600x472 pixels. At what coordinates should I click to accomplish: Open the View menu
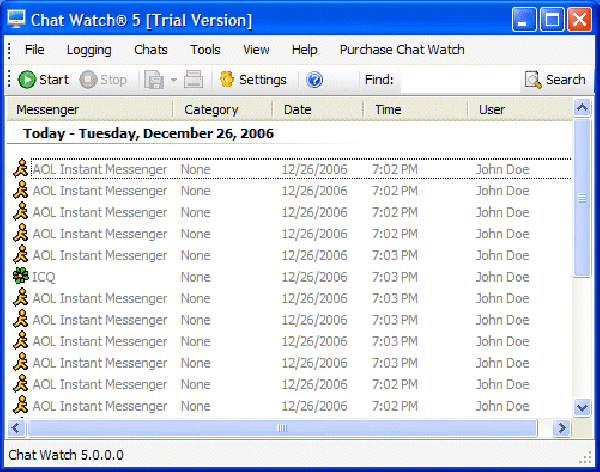click(256, 50)
